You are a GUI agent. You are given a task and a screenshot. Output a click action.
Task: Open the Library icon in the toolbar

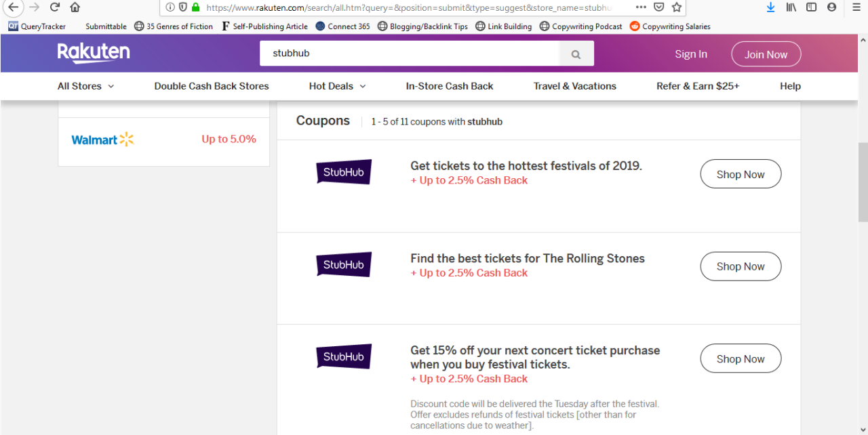pos(791,7)
